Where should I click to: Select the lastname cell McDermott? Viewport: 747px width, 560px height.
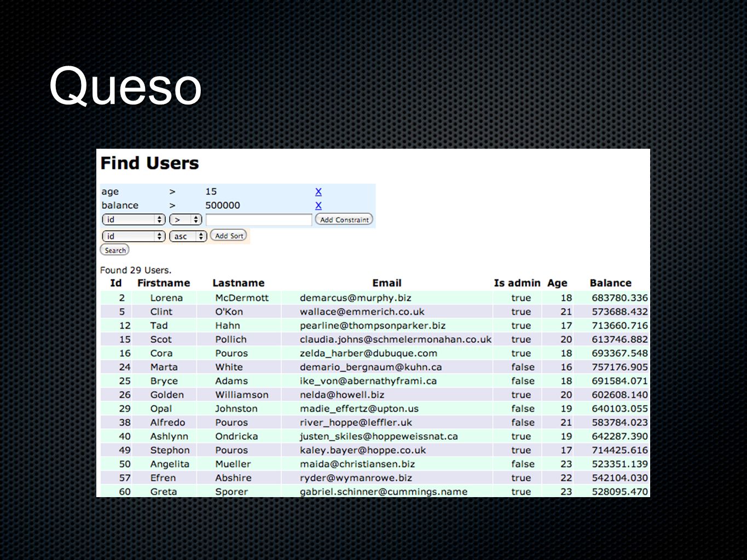tap(242, 298)
